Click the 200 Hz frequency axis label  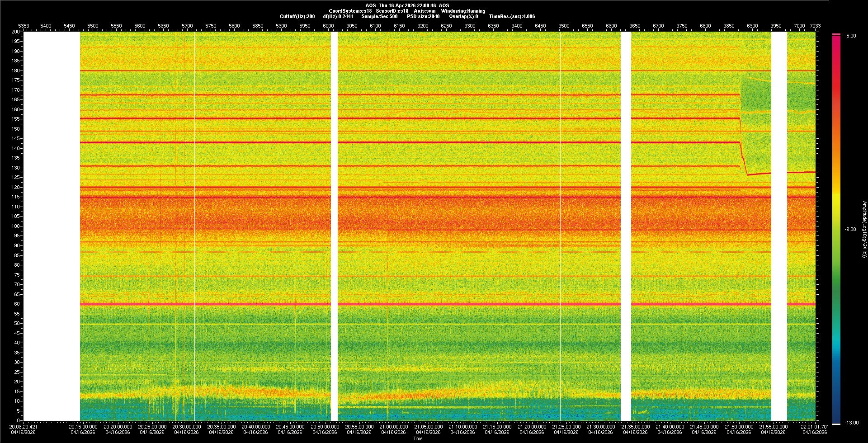[16, 32]
